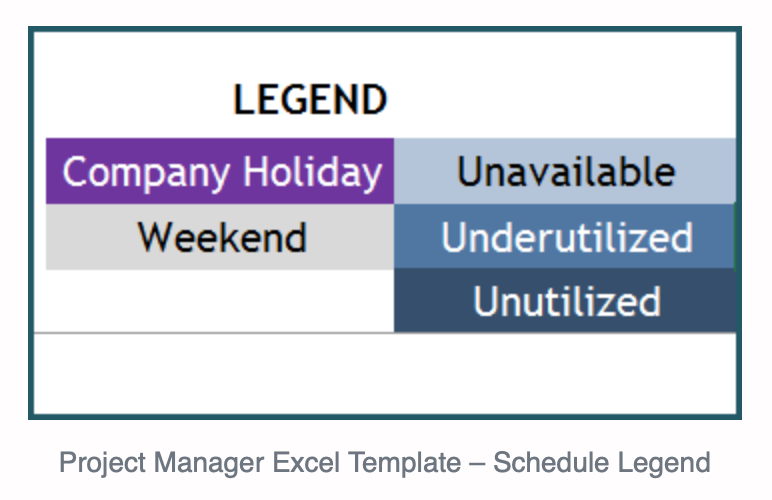Click the word Project in the caption

(102, 463)
